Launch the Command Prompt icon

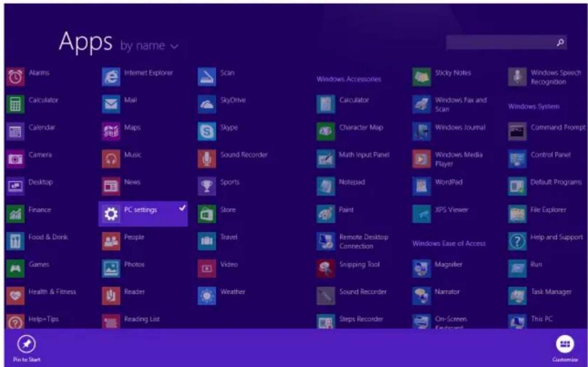517,132
